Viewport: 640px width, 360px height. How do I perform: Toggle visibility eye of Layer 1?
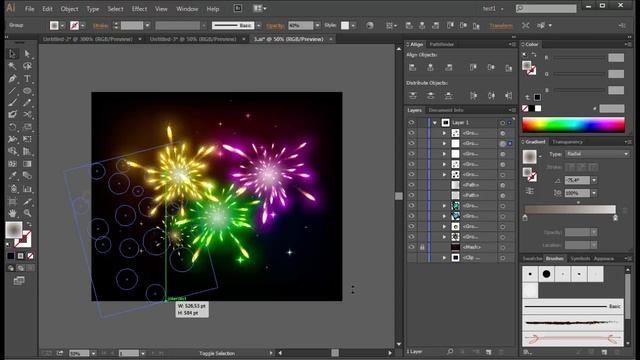point(411,122)
